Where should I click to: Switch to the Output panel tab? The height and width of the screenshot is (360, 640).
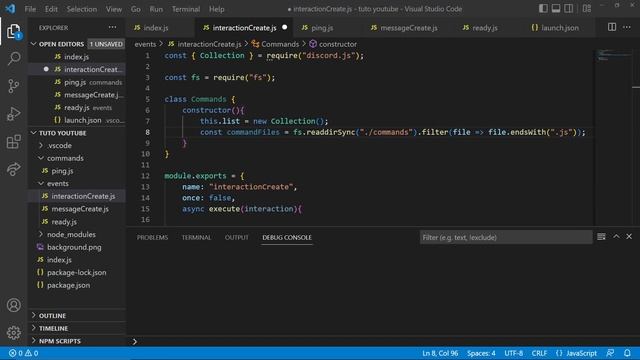coord(237,237)
